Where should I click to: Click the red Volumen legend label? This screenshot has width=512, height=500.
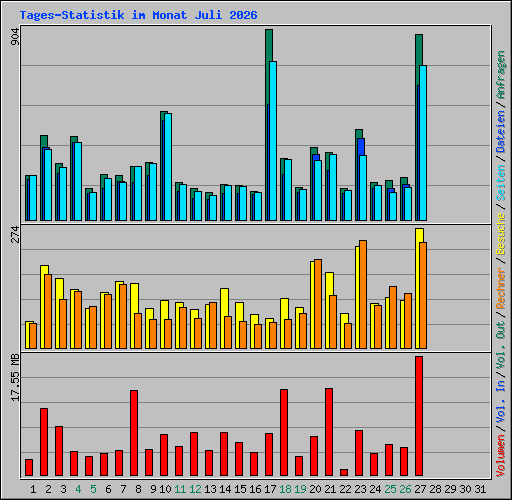click(501, 456)
